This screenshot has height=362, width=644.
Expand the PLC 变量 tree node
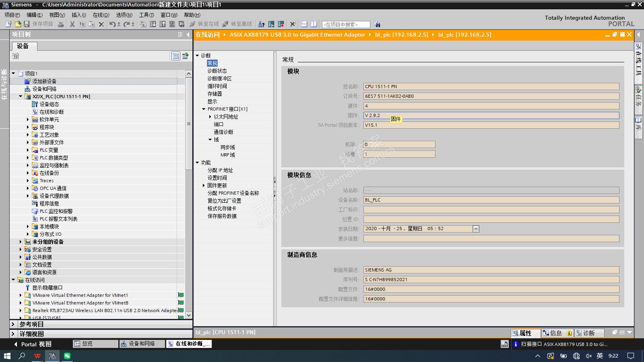point(28,150)
